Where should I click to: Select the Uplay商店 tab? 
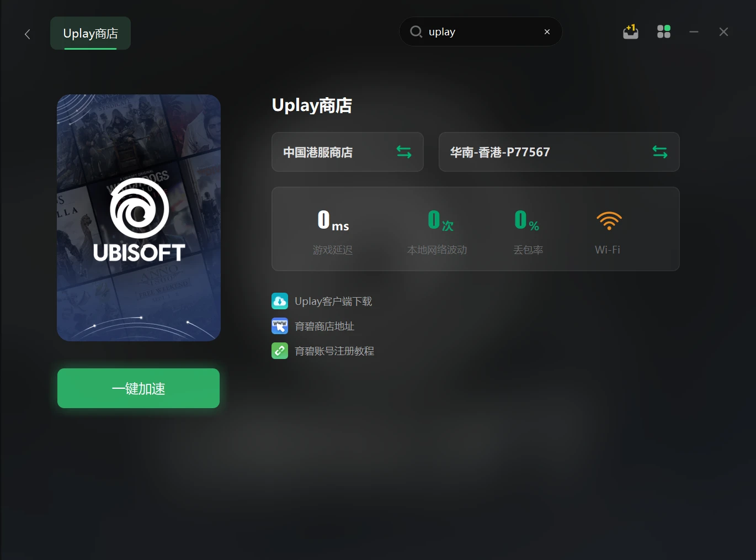click(90, 33)
